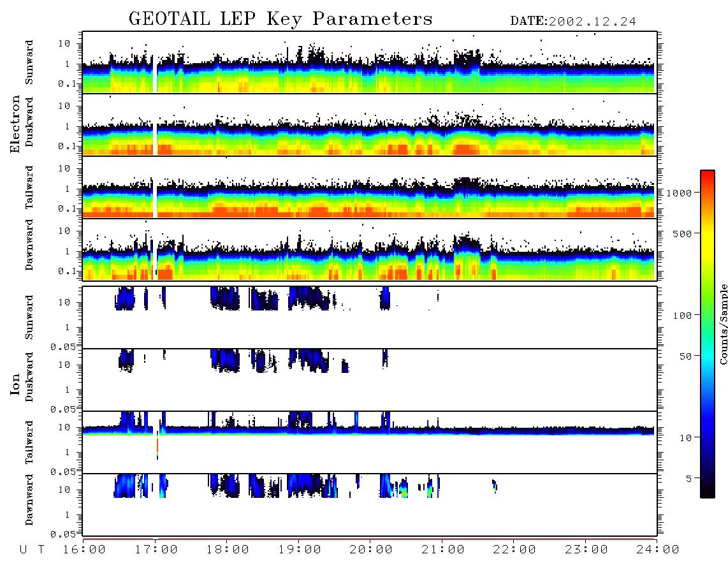The image size is (728, 561).
Task: Click the blue region of the color bar
Action: point(708,418)
